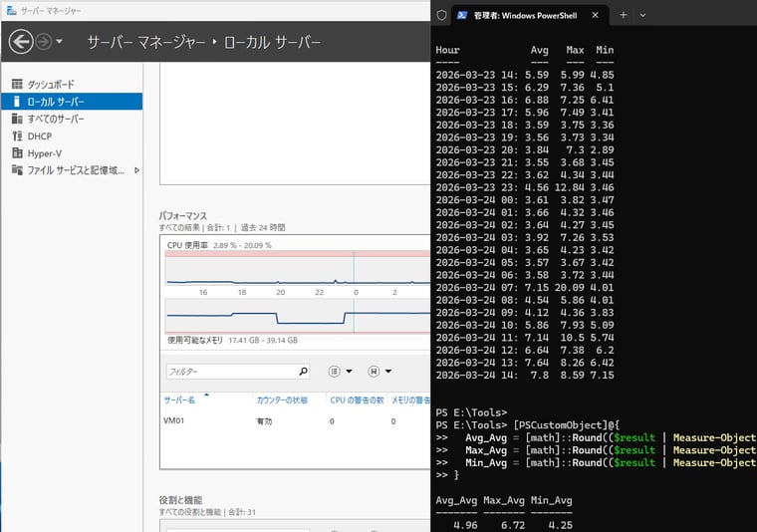Click the 2026-03-24 07 row in PowerShell

click(525, 288)
